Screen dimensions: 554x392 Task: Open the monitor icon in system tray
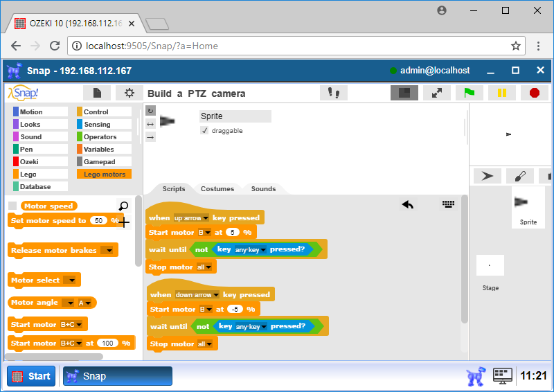[x=503, y=376]
